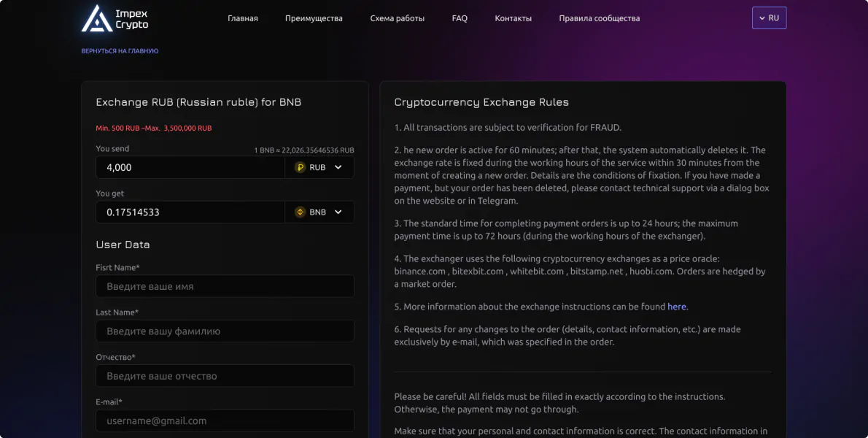Click the RUB currency coin icon
This screenshot has width=868, height=438.
300,167
